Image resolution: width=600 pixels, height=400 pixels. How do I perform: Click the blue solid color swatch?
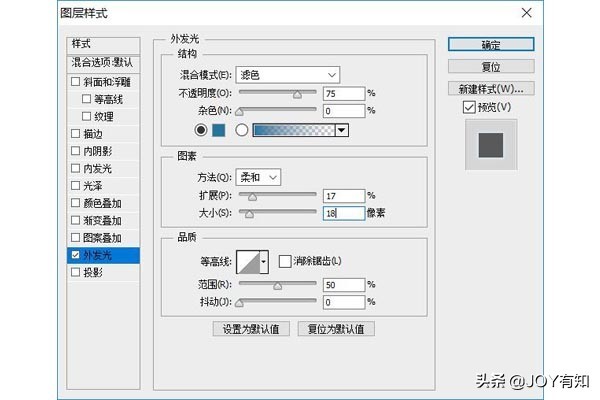(x=219, y=130)
